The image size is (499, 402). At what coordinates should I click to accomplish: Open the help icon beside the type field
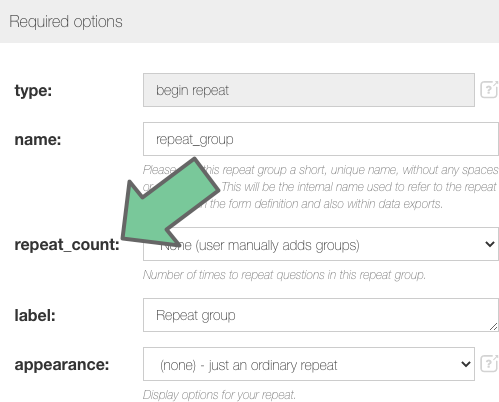click(489, 89)
